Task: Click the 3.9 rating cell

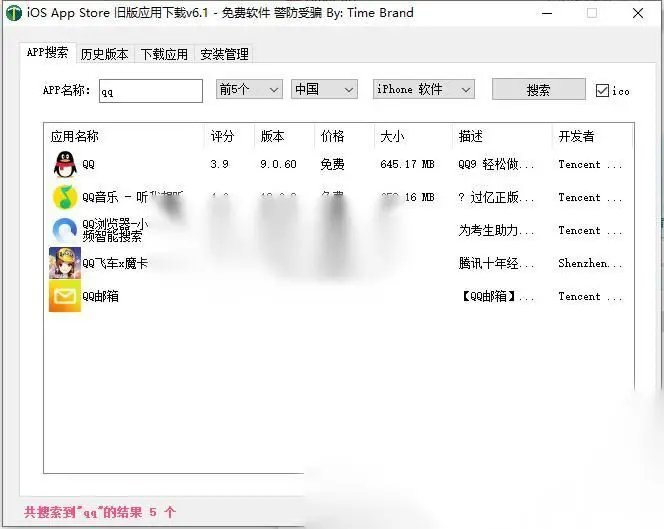Action: pyautogui.click(x=219, y=164)
